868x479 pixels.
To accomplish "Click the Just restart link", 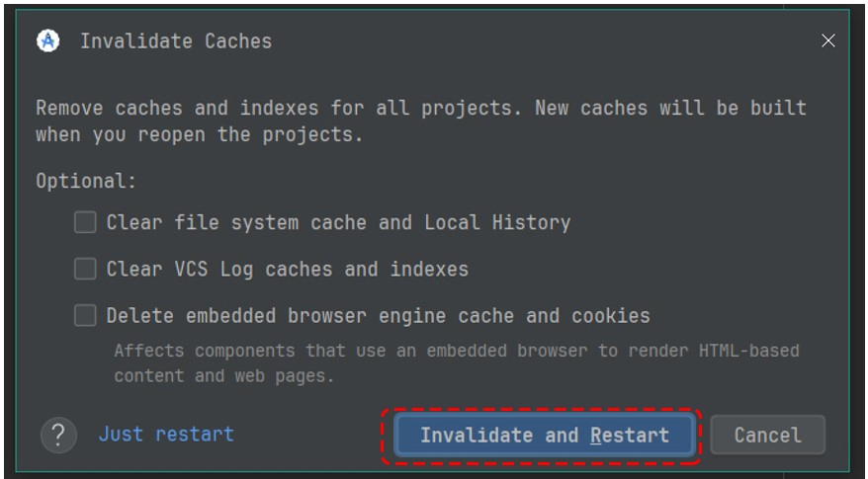I will pyautogui.click(x=166, y=435).
